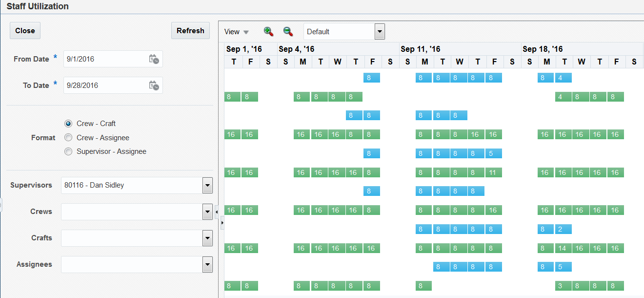
Task: Click the Refresh button
Action: click(190, 30)
